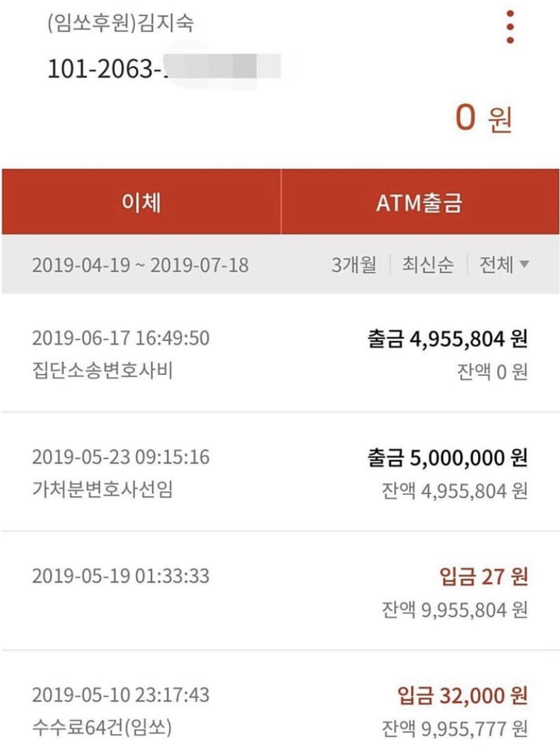Change the 최신순 sort order
The height and width of the screenshot is (752, 560).
(427, 264)
